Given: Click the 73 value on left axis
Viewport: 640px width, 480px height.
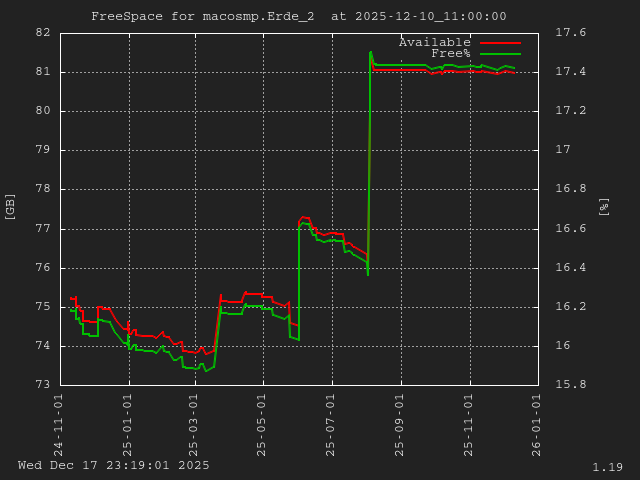Looking at the screenshot, I should tap(43, 385).
